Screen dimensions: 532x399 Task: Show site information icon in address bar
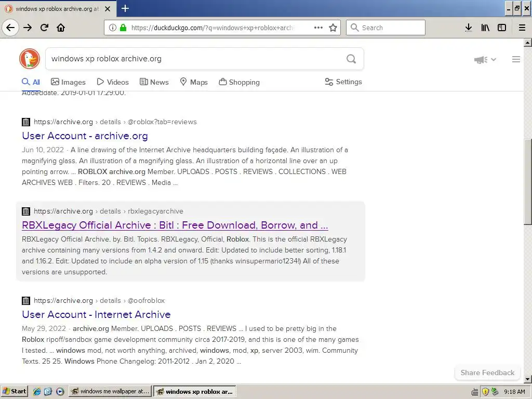click(113, 28)
